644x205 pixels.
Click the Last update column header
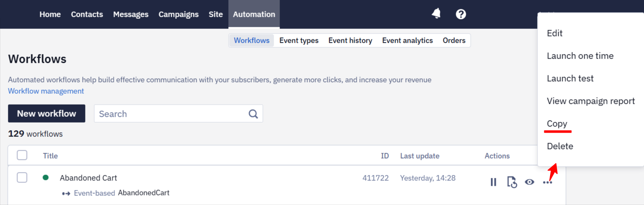tap(420, 156)
